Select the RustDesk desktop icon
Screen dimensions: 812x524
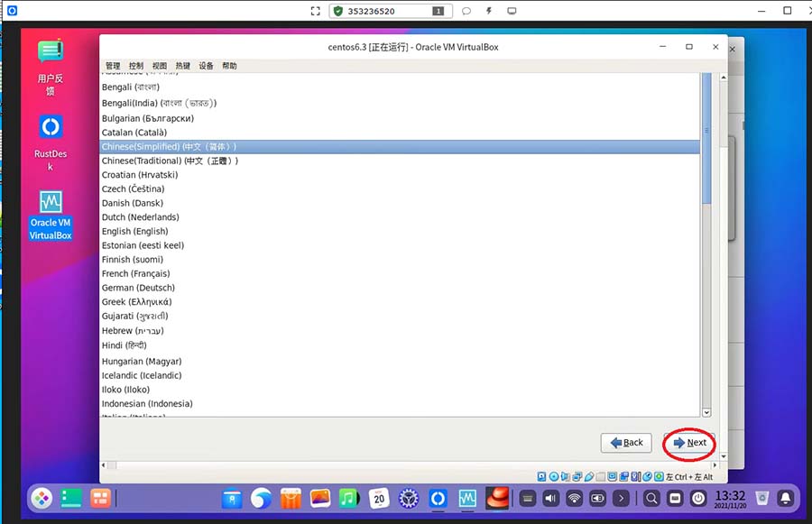coord(51,143)
